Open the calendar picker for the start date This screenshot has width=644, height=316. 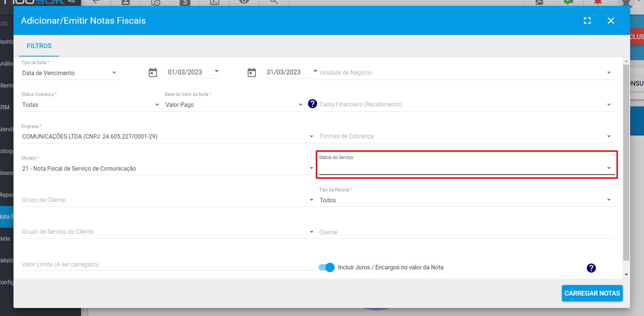[153, 73]
